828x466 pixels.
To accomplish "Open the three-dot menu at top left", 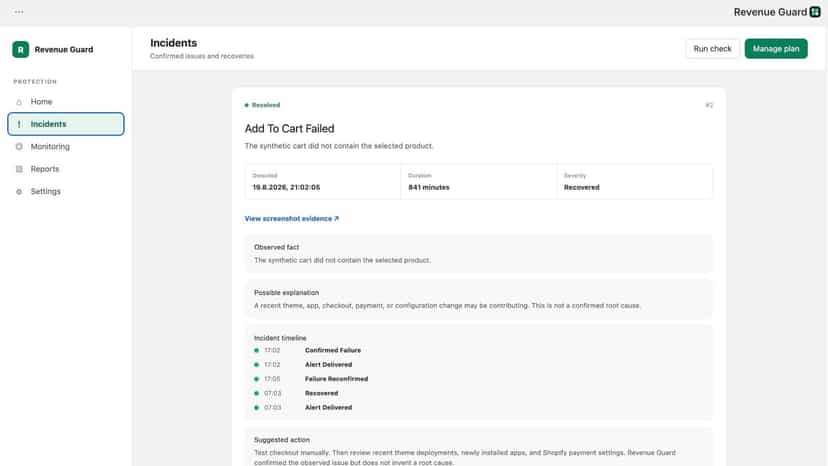I will [x=19, y=12].
